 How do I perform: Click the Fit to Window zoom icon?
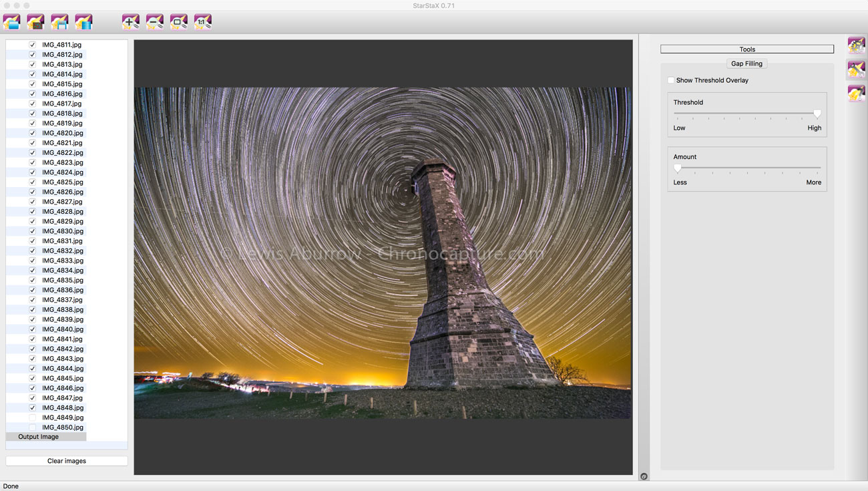[x=179, y=22]
